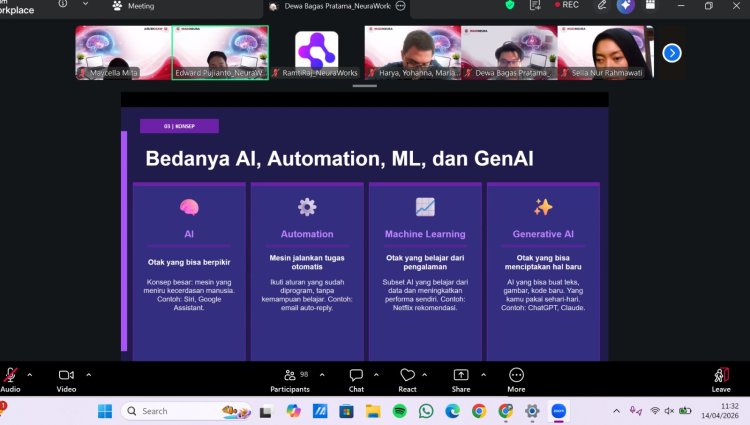Expand video options arrow next to Video
The height and width of the screenshot is (425, 750).
point(88,375)
